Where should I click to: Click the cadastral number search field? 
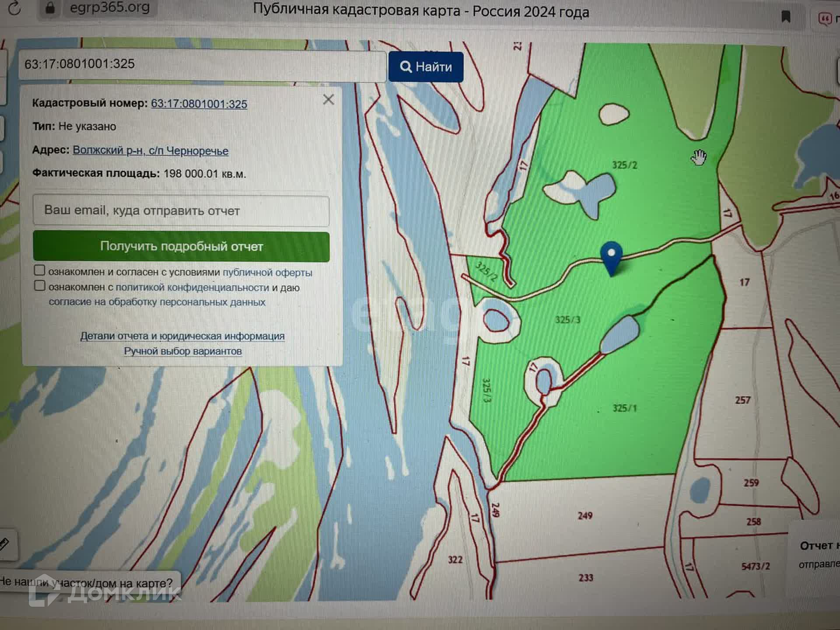click(202, 65)
